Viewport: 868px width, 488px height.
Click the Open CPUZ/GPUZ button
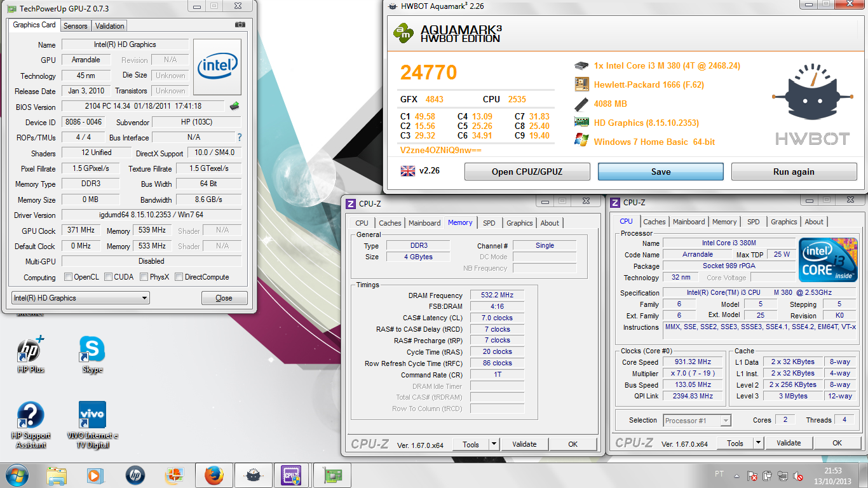tap(527, 172)
